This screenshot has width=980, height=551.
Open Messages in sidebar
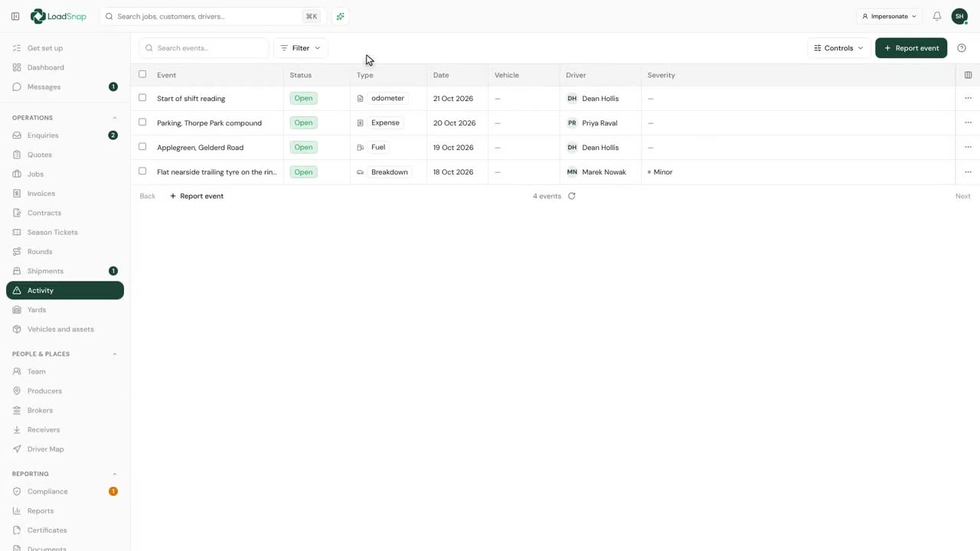click(65, 86)
